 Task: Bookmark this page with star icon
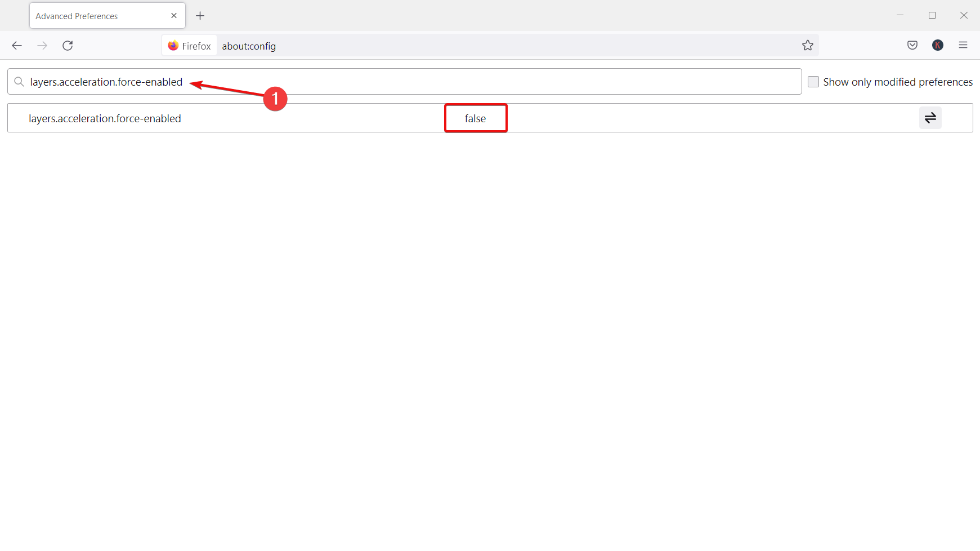[x=808, y=46]
